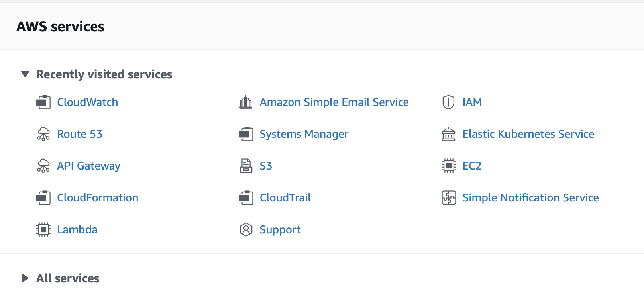The width and height of the screenshot is (644, 305).
Task: Click the Simple Notification Service icon
Action: 449,197
